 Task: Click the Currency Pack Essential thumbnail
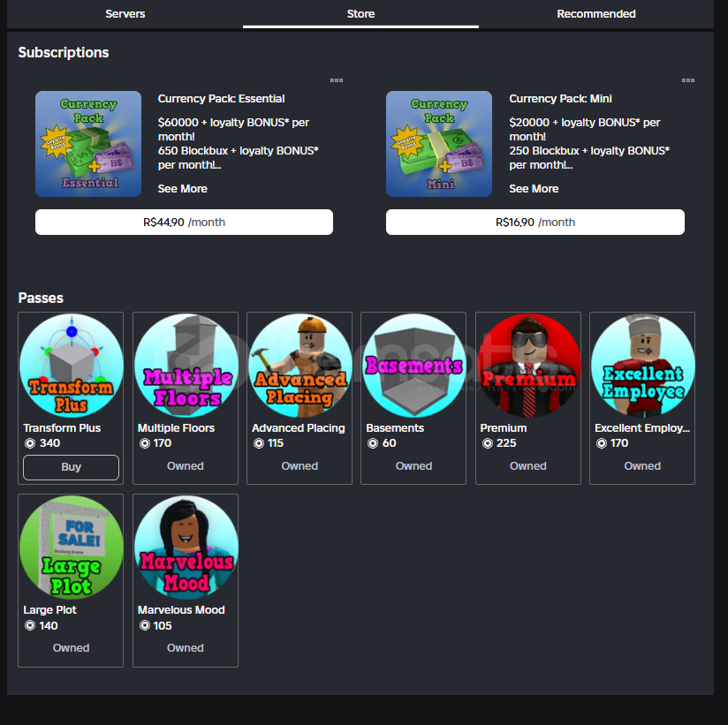click(88, 144)
